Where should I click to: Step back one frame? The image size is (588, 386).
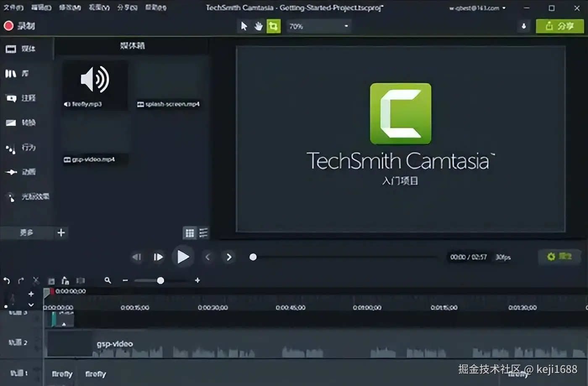137,257
